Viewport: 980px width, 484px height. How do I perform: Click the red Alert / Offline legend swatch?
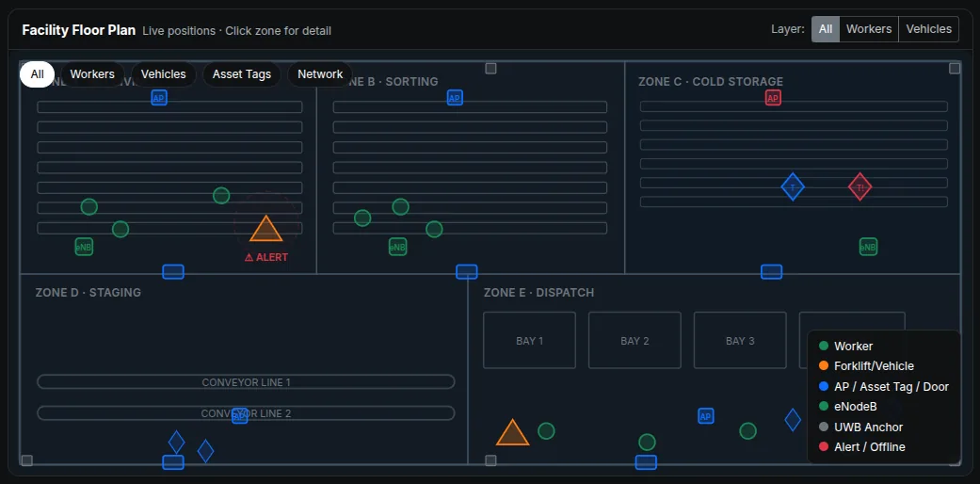click(824, 446)
